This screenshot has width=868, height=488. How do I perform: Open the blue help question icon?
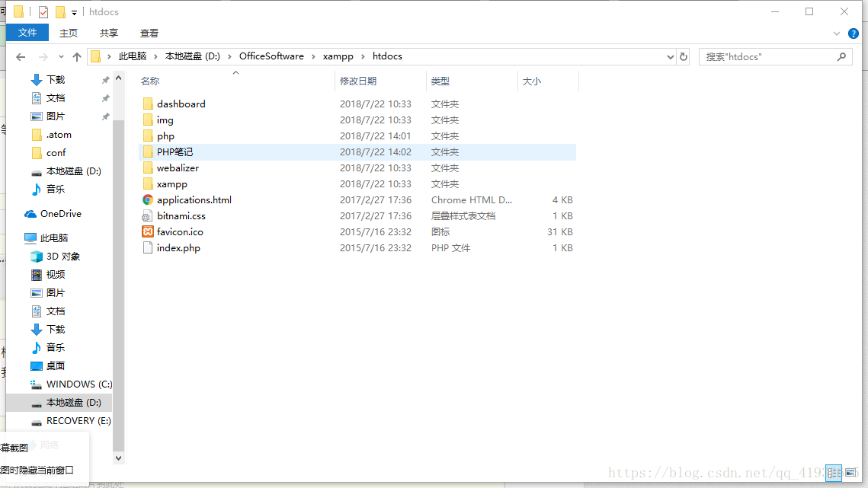853,33
